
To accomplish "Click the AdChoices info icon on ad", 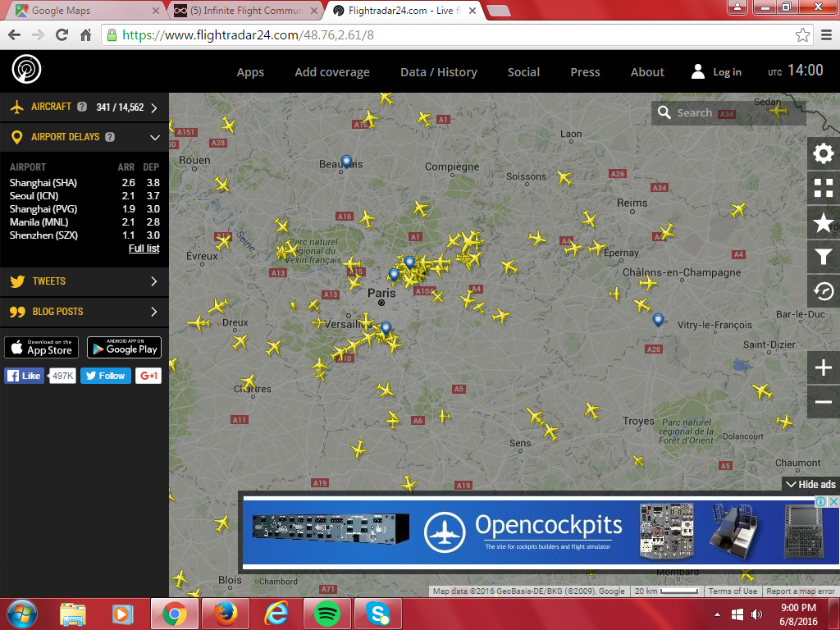I will 820,502.
